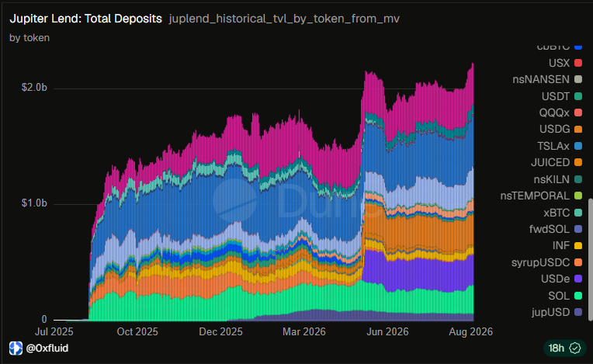Toggle the USX legend entry
Image resolution: width=593 pixels, height=364 pixels.
click(x=565, y=63)
